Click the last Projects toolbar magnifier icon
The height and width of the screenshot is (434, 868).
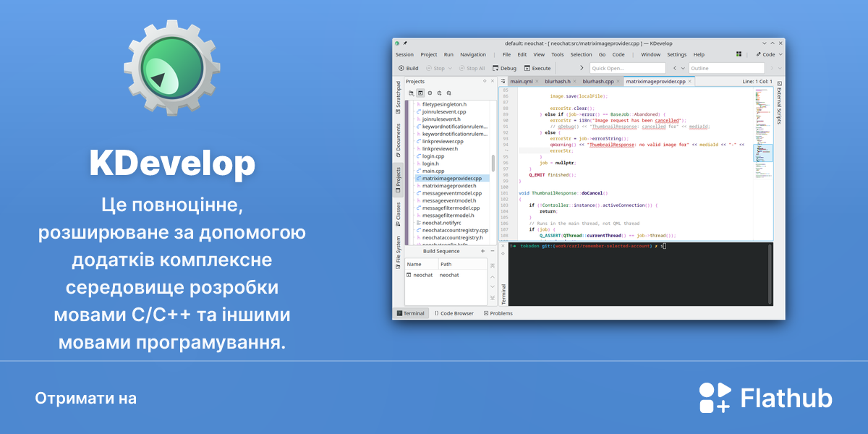448,93
